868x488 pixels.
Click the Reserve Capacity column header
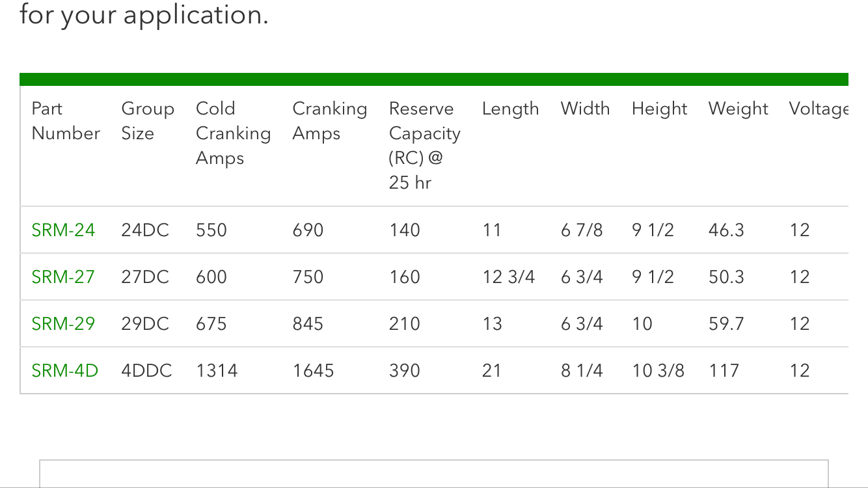coord(424,146)
